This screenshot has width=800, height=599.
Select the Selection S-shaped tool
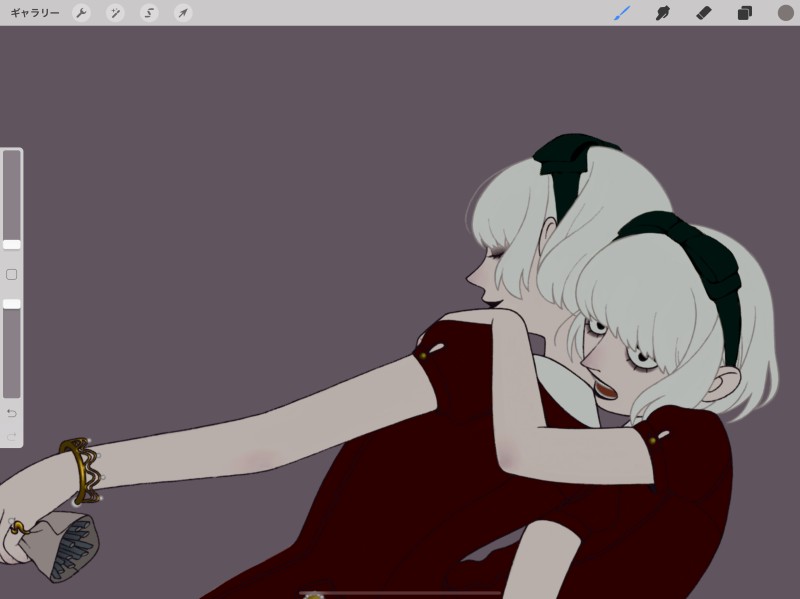click(x=149, y=13)
